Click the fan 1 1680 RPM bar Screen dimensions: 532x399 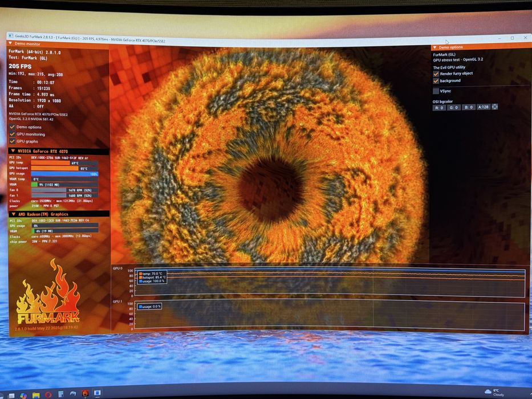pyautogui.click(x=64, y=196)
